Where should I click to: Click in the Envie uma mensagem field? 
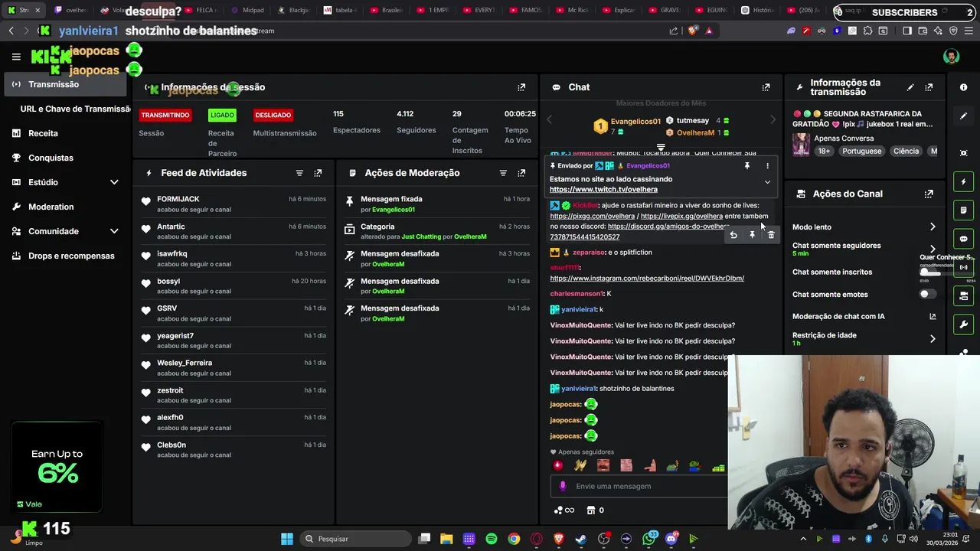pyautogui.click(x=639, y=486)
